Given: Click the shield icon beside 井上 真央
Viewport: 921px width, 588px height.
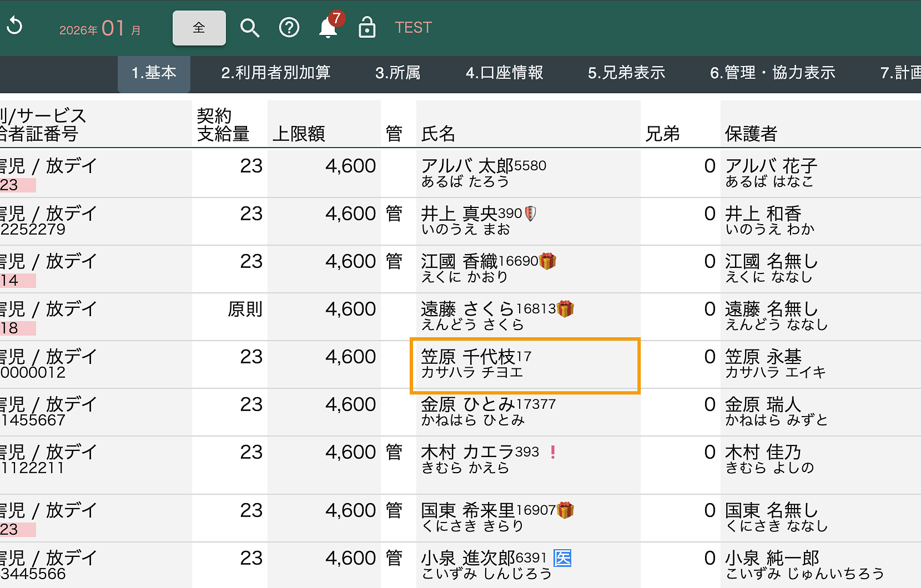Looking at the screenshot, I should click(531, 214).
